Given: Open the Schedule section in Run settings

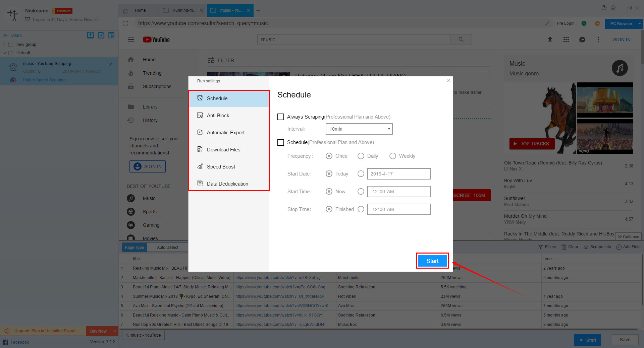Looking at the screenshot, I should click(229, 98).
